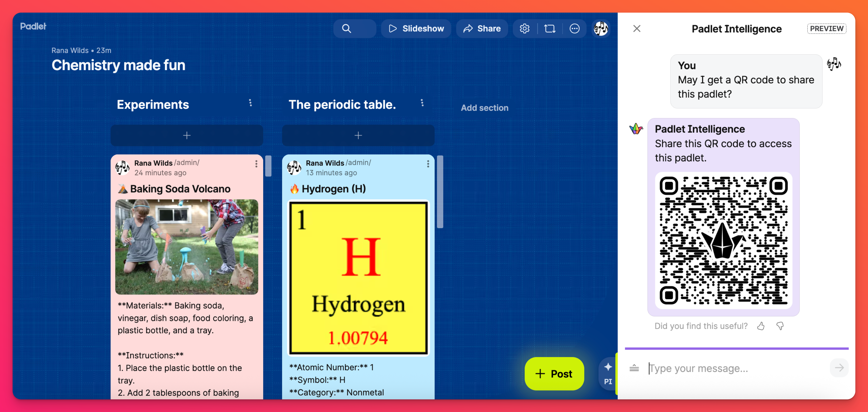This screenshot has height=412, width=868.
Task: Open Baking Soda Volcano post menu
Action: tap(256, 163)
